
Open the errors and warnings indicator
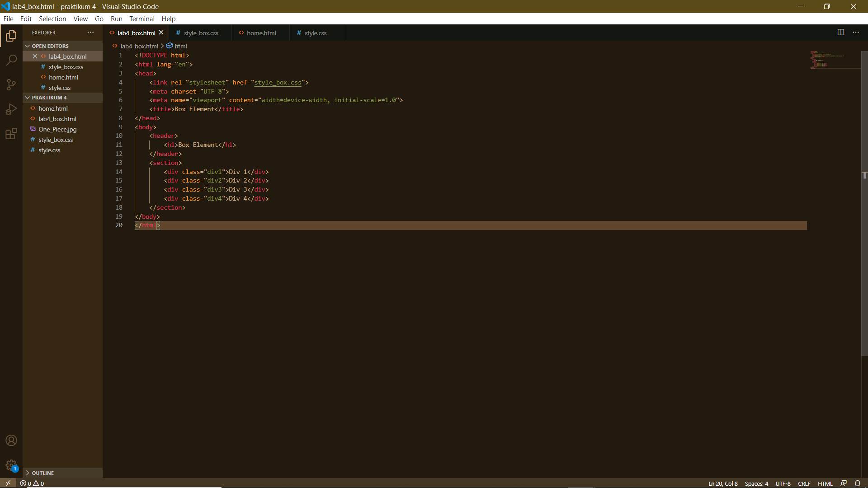pos(32,483)
